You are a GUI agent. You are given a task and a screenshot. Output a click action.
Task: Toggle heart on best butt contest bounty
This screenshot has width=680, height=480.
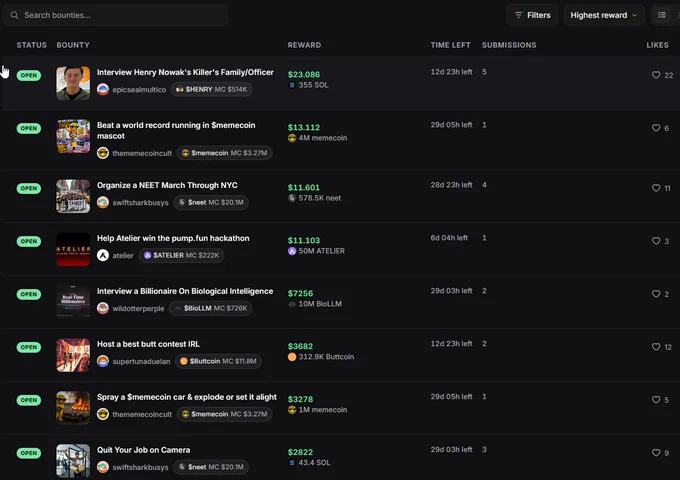(656, 347)
